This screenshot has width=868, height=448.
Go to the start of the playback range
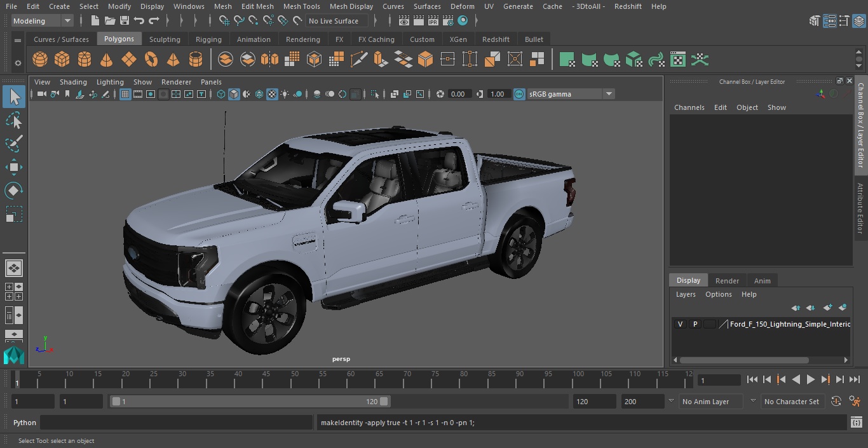(x=752, y=379)
